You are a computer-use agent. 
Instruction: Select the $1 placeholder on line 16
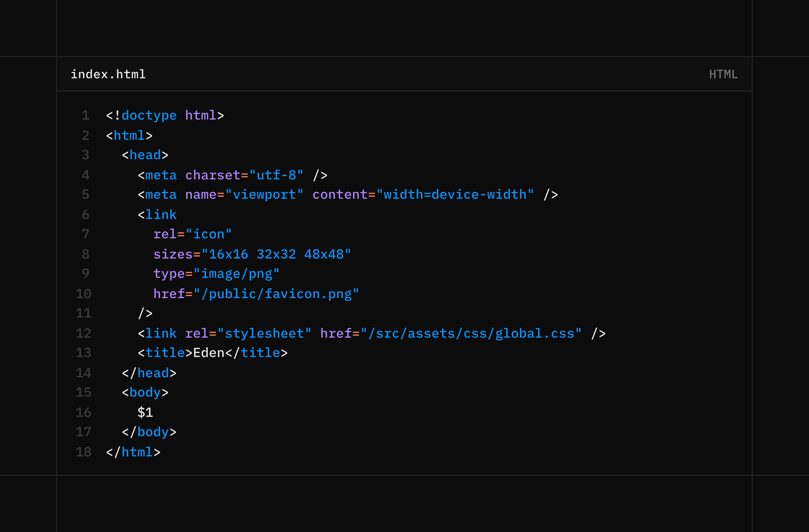click(x=146, y=412)
